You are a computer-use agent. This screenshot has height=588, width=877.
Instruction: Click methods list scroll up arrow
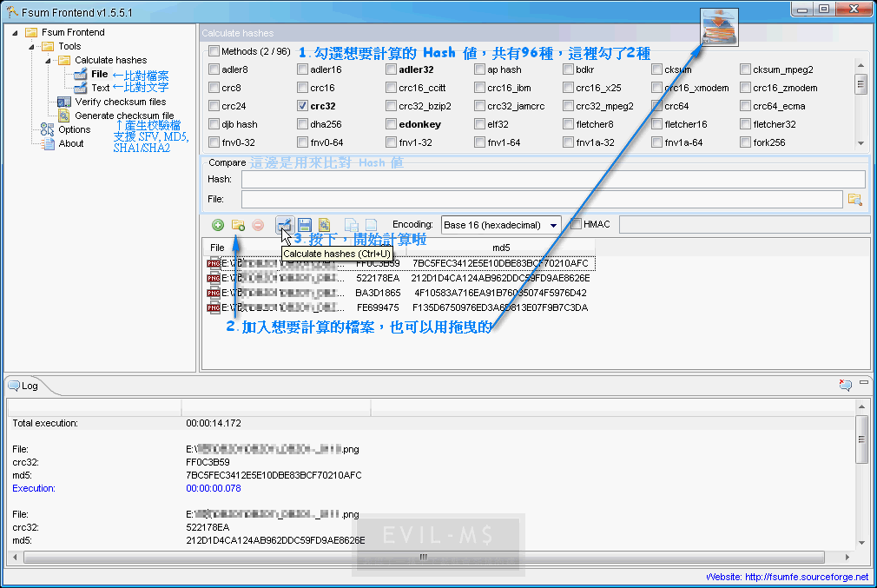[861, 65]
